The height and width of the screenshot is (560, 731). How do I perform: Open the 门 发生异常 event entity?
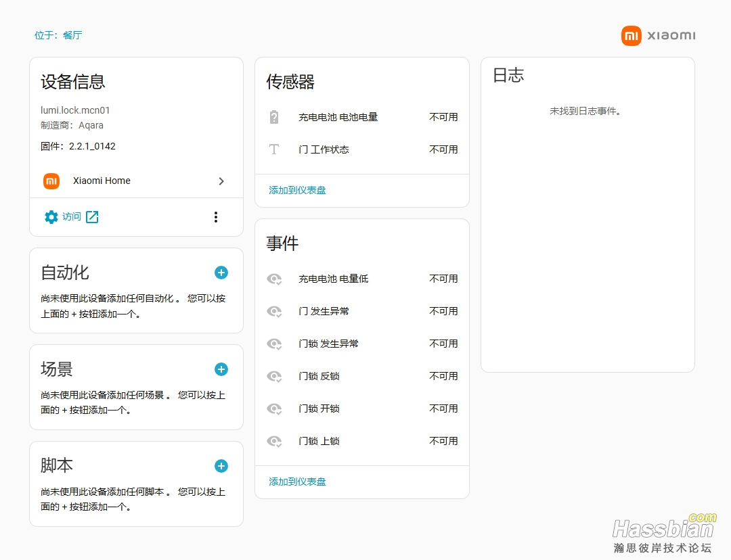[361, 311]
